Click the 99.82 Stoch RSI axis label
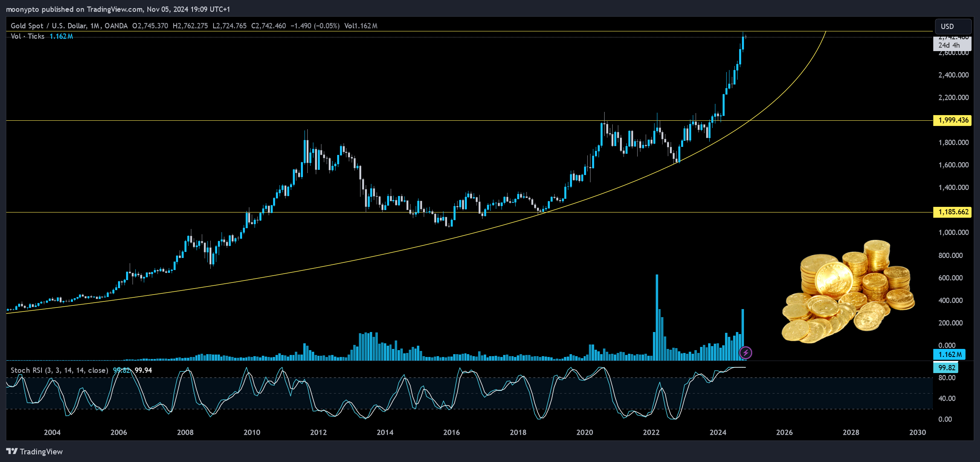This screenshot has height=462, width=980. (x=947, y=367)
